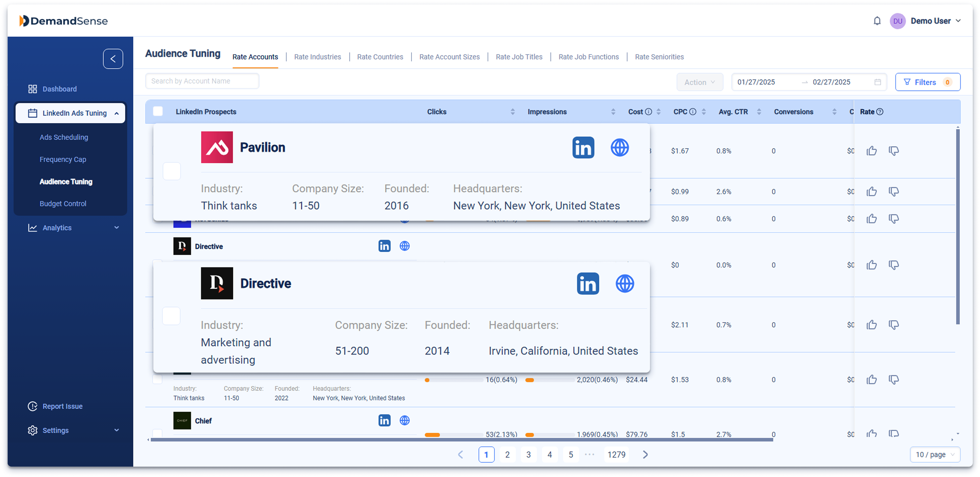
Task: Open Frequency Cap in sidebar
Action: point(63,159)
